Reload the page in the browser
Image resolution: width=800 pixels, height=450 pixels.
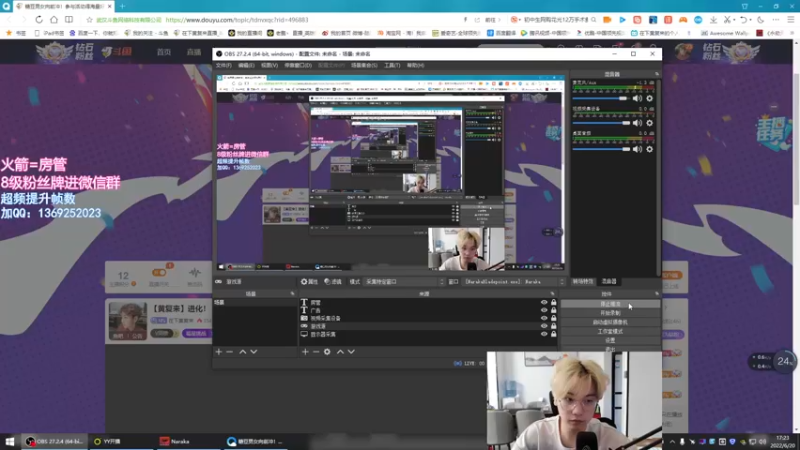point(39,20)
